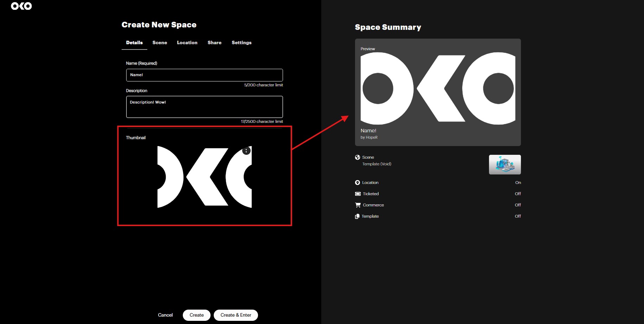Screen dimensions: 644x324
Task: Click the Create & Enter button
Action: click(236, 315)
